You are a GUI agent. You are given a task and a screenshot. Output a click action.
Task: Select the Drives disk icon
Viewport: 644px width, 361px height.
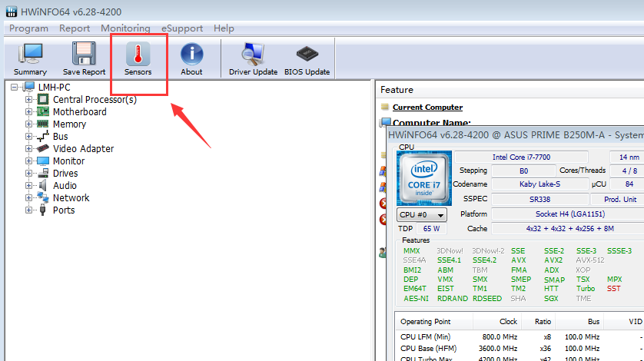click(x=43, y=174)
